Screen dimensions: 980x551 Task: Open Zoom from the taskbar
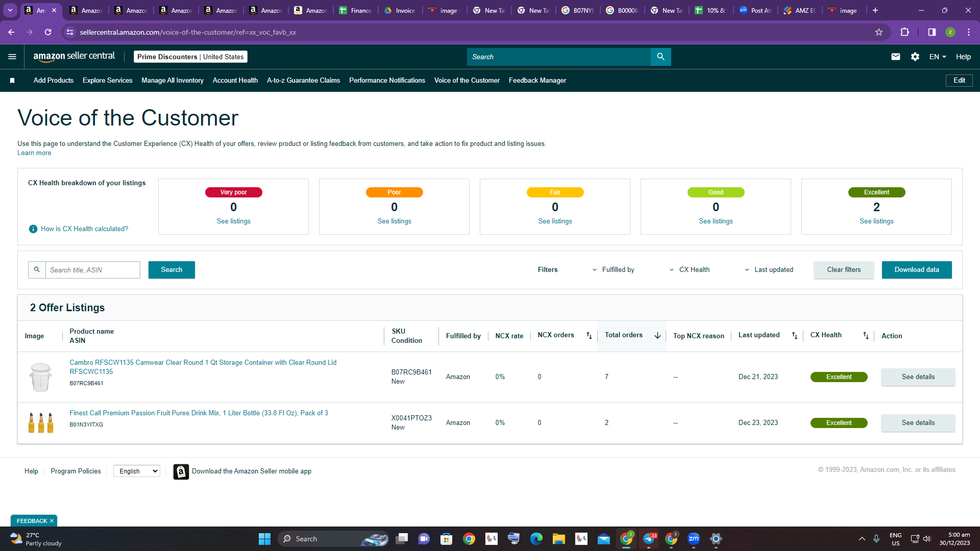(694, 539)
